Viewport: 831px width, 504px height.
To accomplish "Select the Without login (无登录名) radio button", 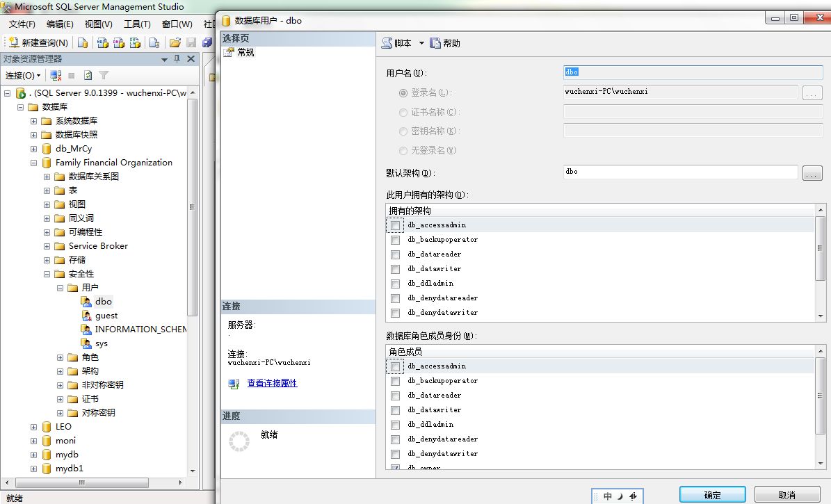I will (x=403, y=151).
